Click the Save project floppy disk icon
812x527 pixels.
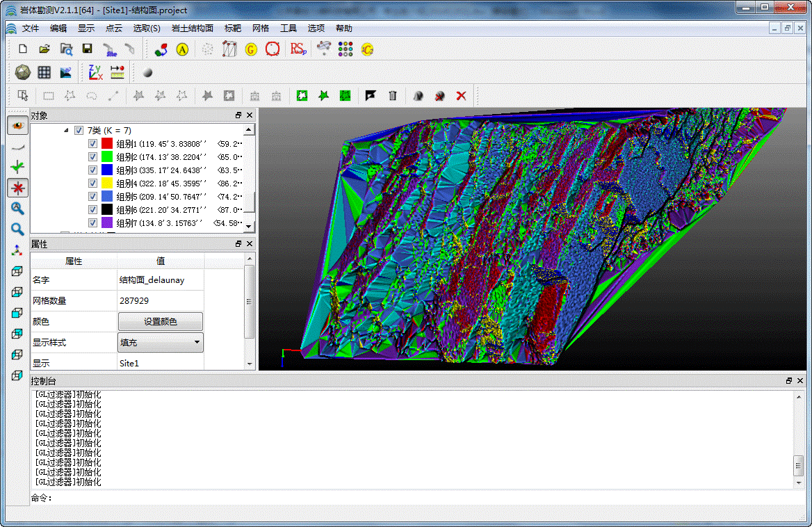pyautogui.click(x=87, y=49)
